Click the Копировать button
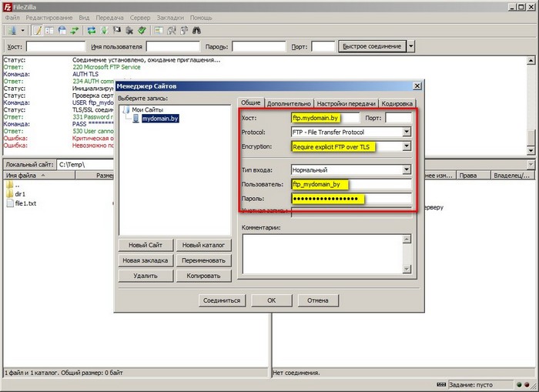This screenshot has height=392, width=539. tap(203, 276)
